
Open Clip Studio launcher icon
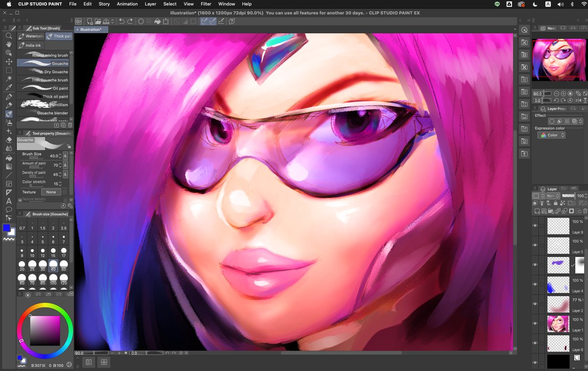78,22
